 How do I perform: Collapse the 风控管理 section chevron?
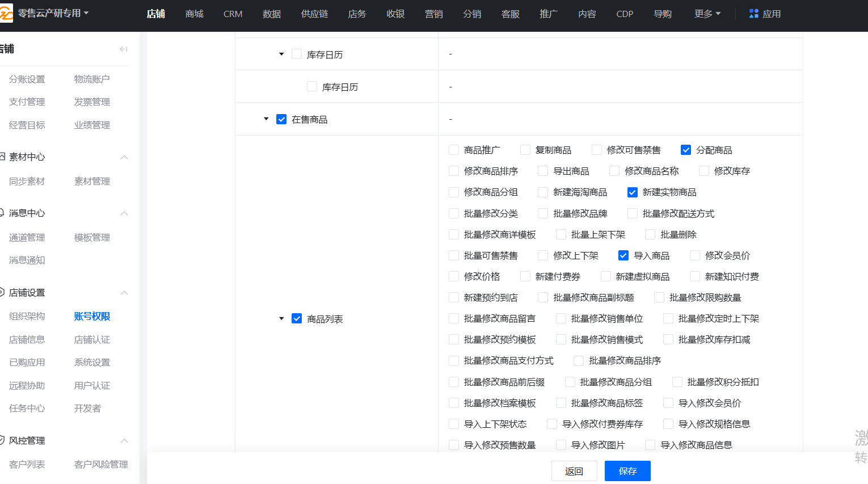[x=124, y=441]
